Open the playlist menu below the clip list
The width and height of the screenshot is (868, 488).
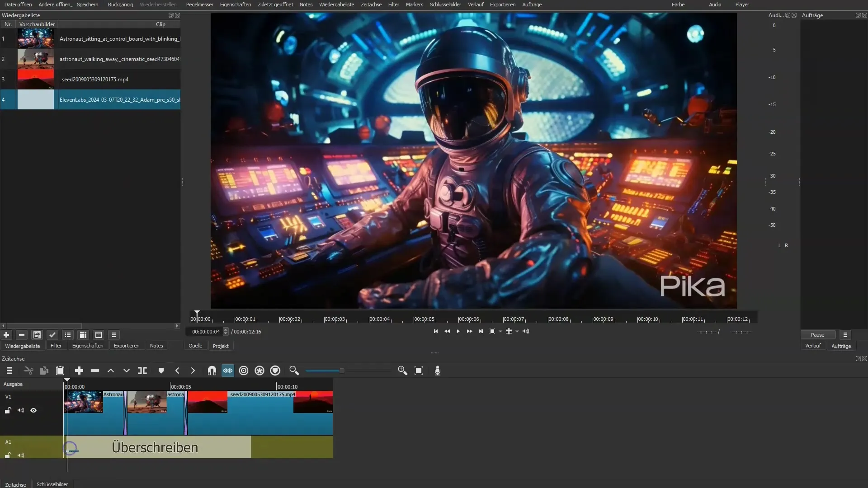coord(114,335)
